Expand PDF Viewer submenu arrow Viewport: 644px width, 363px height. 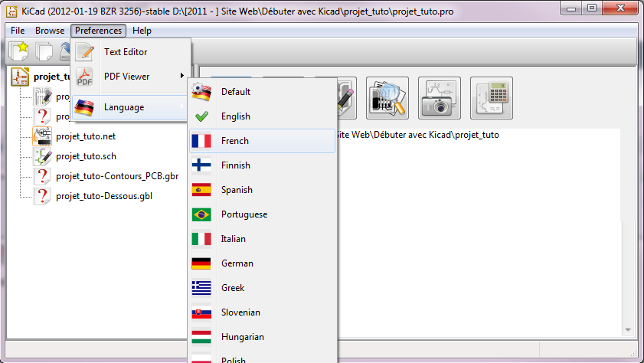181,76
